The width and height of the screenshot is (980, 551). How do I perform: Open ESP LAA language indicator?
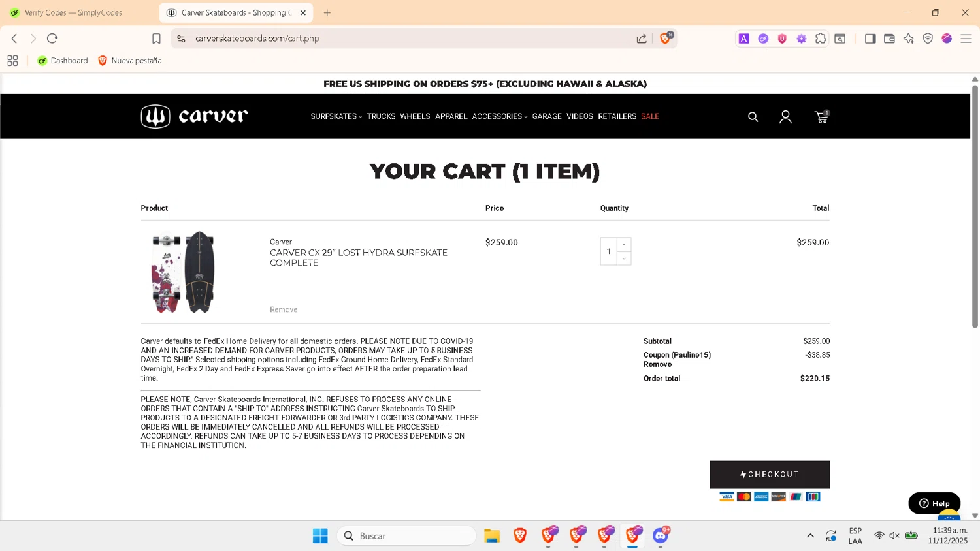click(x=855, y=536)
